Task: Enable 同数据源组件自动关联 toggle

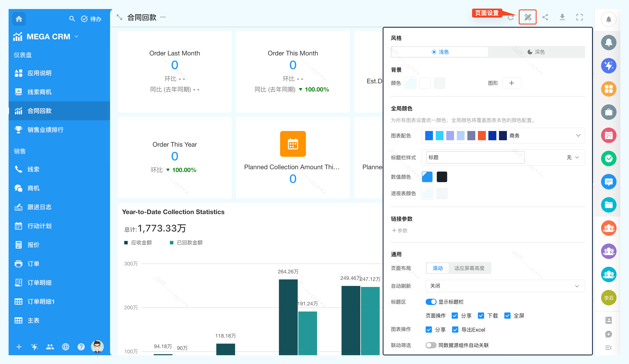Action: 431,345
